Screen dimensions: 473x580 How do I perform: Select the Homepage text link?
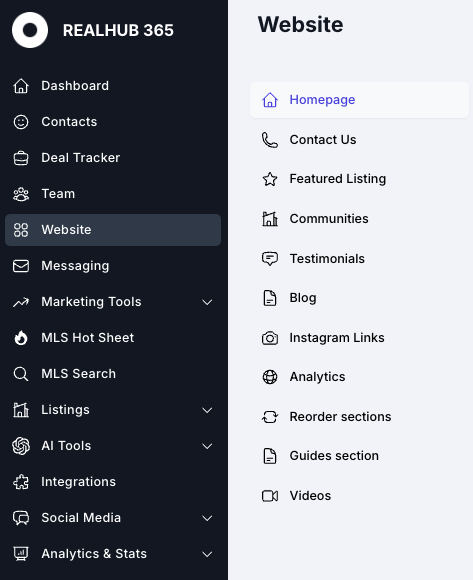[322, 100]
